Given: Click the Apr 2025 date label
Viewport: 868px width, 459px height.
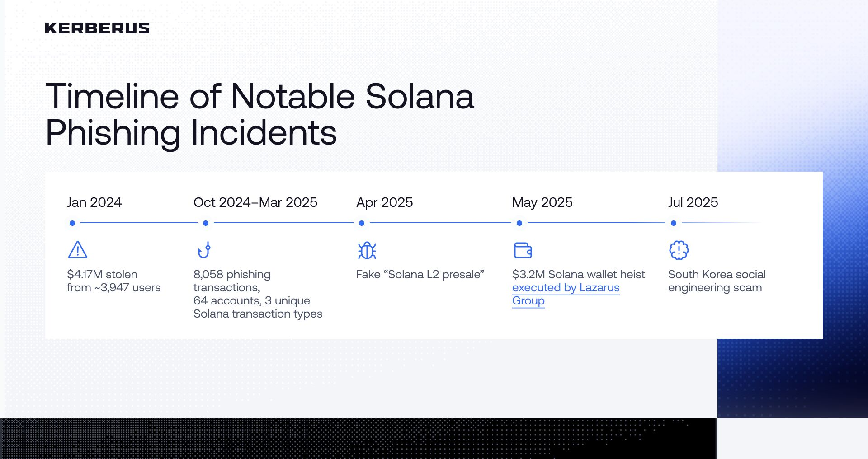Looking at the screenshot, I should pyautogui.click(x=384, y=202).
